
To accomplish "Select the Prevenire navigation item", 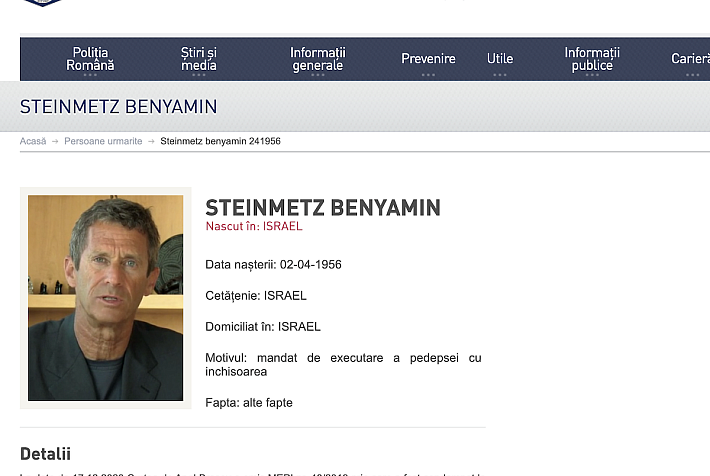I will point(428,58).
